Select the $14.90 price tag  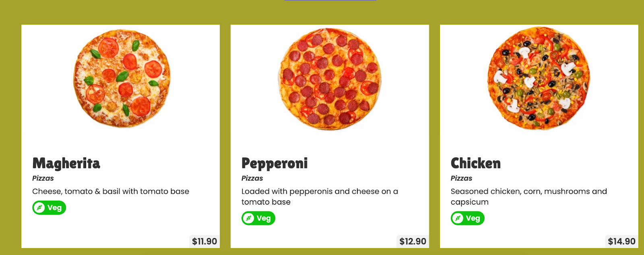coord(621,241)
